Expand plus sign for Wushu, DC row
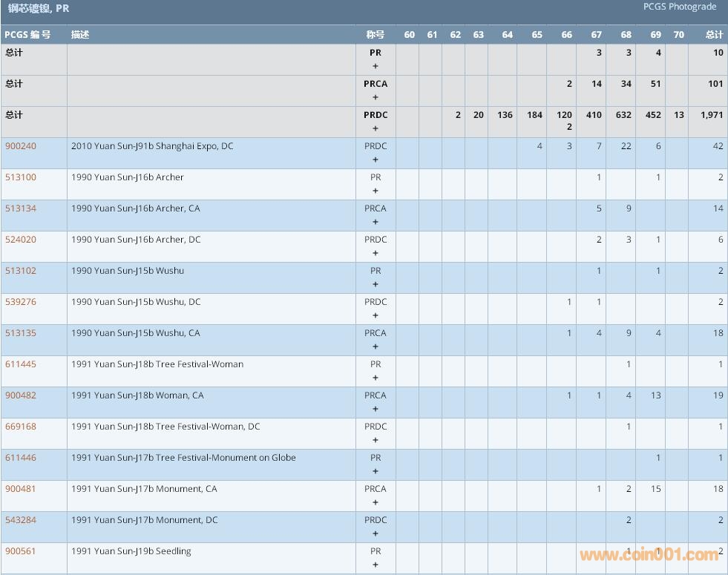 [x=376, y=315]
